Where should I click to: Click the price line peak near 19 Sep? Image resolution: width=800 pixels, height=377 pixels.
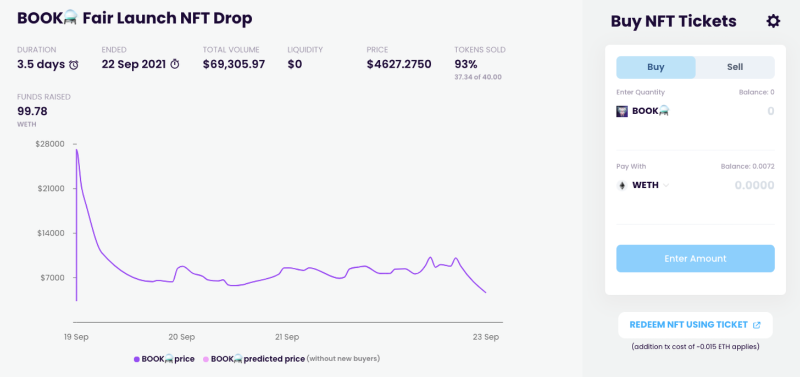[x=77, y=149]
